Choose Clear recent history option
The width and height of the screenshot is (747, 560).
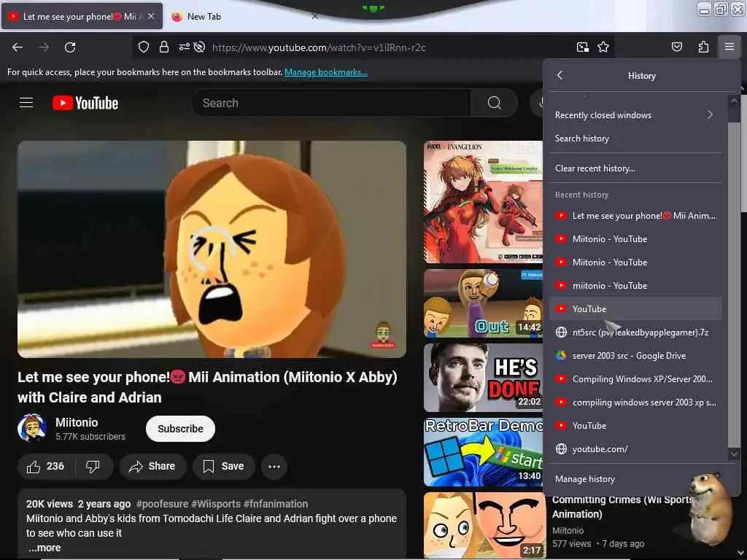[635, 168]
